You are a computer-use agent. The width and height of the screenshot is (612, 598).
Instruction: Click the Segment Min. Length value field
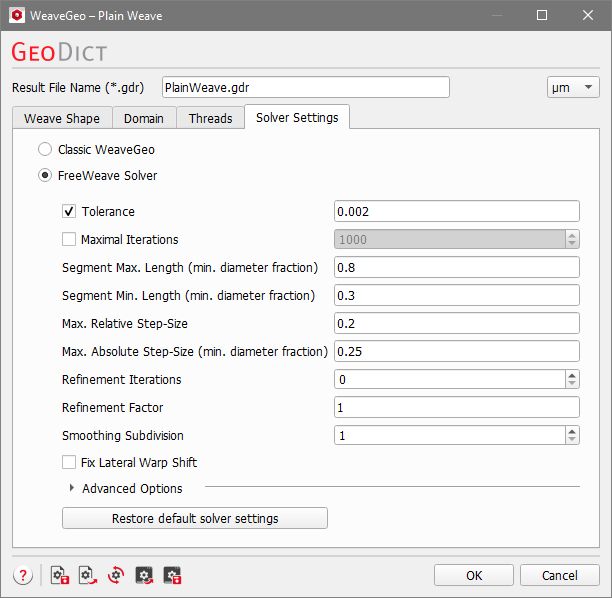pos(457,295)
